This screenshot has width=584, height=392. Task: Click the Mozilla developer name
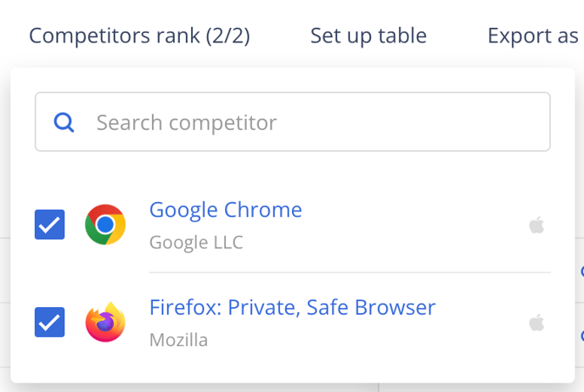tap(179, 340)
